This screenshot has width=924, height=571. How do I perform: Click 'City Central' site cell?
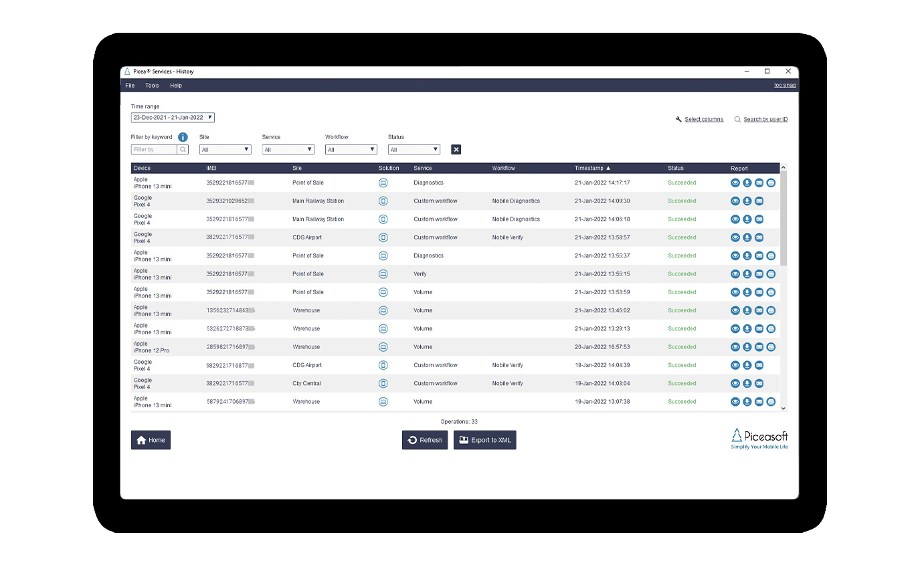coord(307,384)
